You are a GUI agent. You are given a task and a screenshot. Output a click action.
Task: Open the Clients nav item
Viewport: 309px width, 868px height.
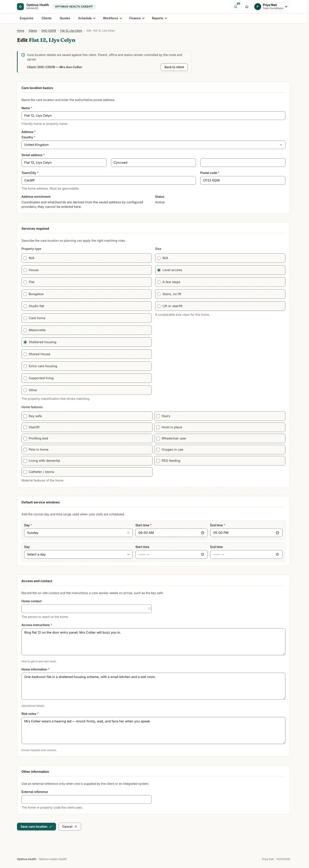point(47,18)
